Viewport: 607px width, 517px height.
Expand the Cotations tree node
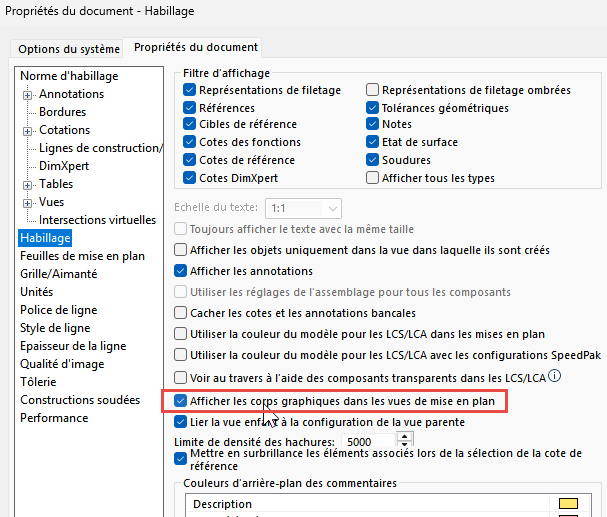tap(28, 130)
